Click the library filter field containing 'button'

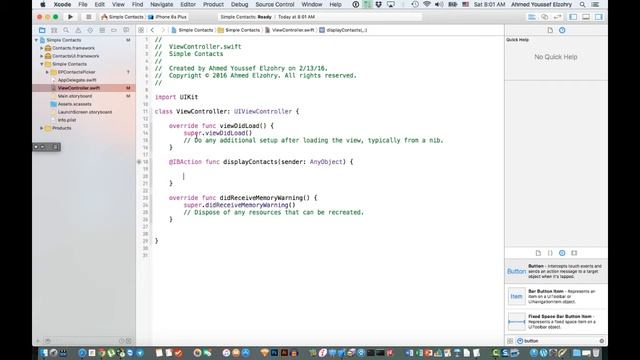coord(560,341)
